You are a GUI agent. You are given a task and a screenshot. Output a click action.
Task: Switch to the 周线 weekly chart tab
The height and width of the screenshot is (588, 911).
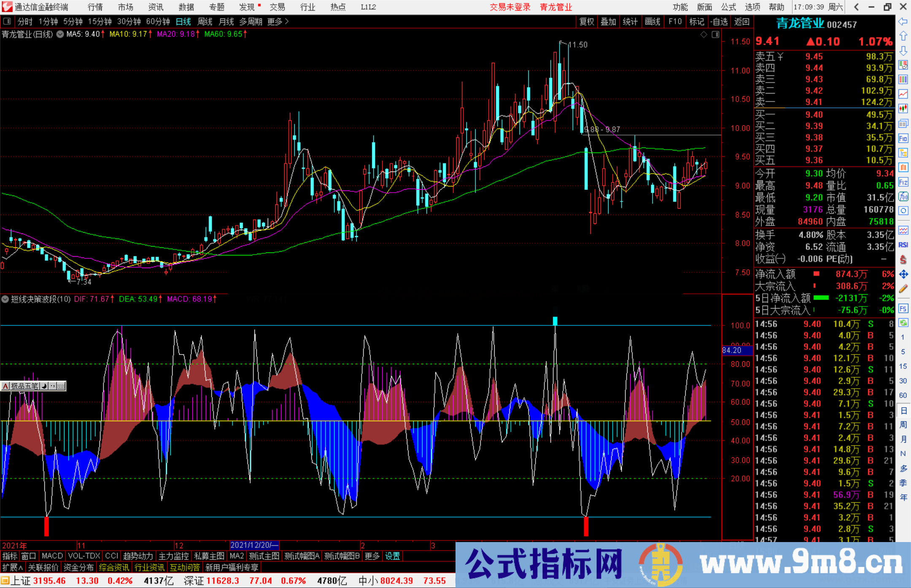205,21
